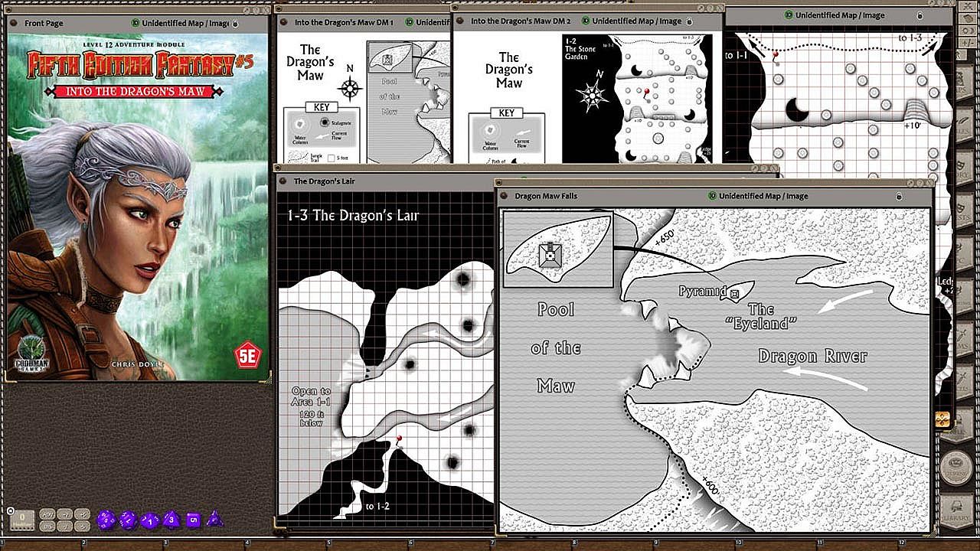Viewport: 980px width, 551px height.
Task: Edit the Unidentified Map / Image field in Front Page
Action: tap(185, 24)
